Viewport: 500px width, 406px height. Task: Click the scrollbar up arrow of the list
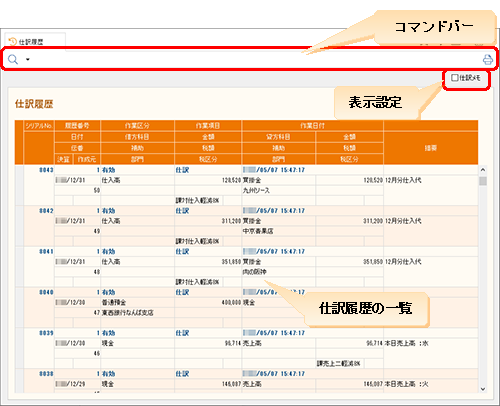(482, 170)
